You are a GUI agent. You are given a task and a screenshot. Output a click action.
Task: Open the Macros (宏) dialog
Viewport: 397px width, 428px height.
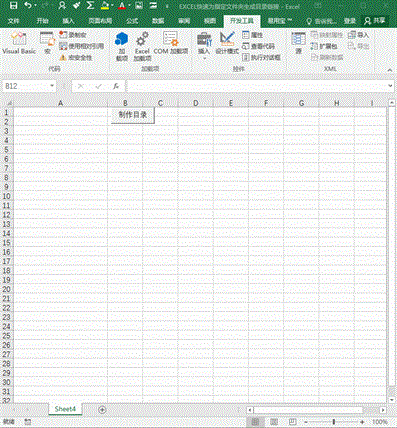pos(47,43)
